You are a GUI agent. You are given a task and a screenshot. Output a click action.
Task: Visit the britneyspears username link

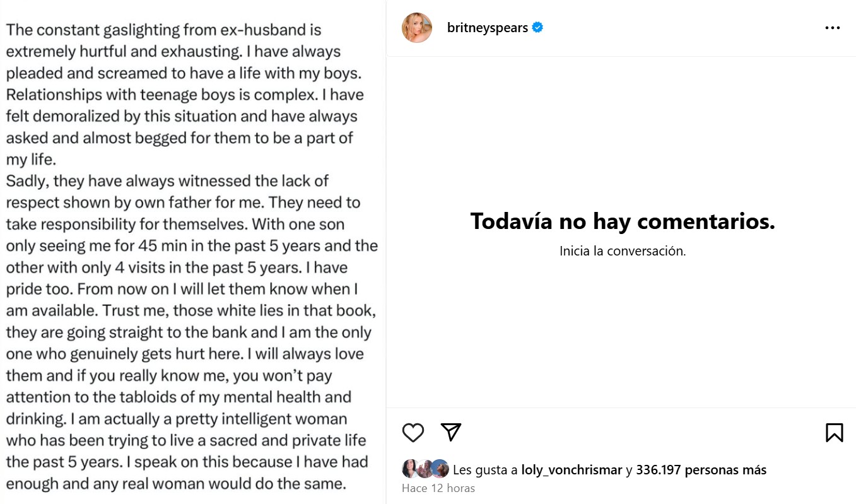pos(487,28)
